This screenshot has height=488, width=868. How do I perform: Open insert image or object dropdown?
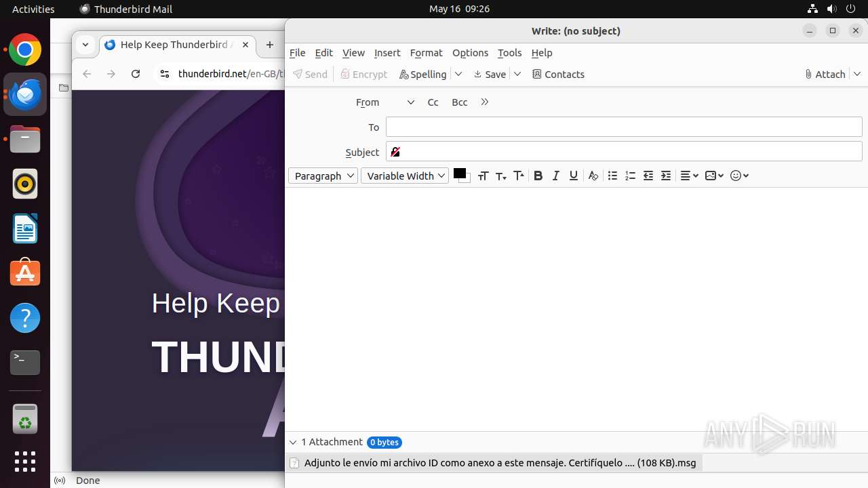714,176
